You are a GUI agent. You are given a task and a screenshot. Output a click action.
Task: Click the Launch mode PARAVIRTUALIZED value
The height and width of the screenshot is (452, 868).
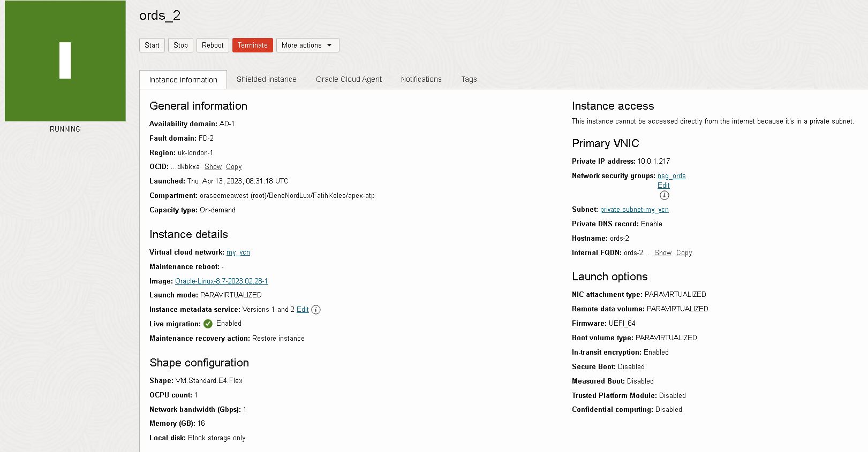(231, 295)
